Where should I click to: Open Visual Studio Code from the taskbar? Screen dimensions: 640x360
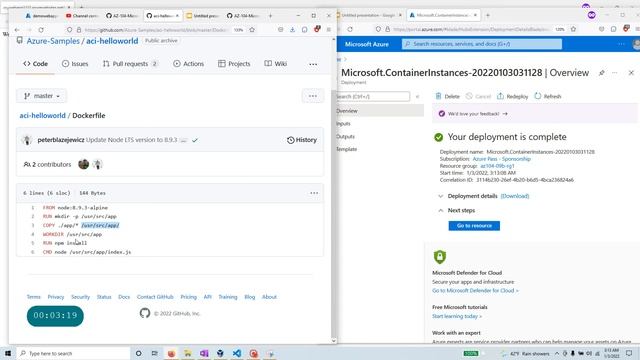point(237,353)
